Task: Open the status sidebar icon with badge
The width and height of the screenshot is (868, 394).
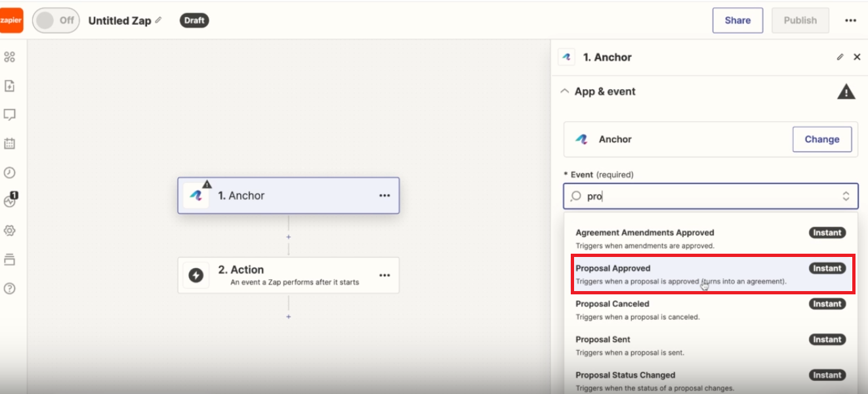Action: pos(10,201)
